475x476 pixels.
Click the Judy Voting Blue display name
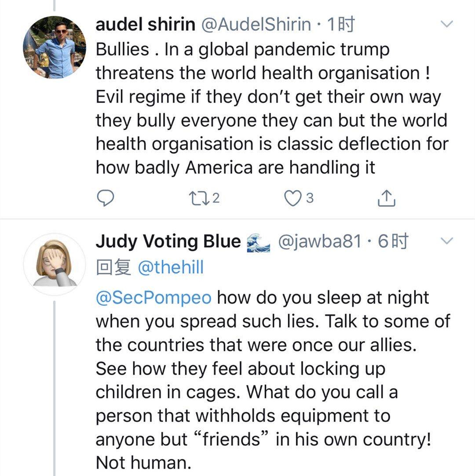pyautogui.click(x=168, y=241)
